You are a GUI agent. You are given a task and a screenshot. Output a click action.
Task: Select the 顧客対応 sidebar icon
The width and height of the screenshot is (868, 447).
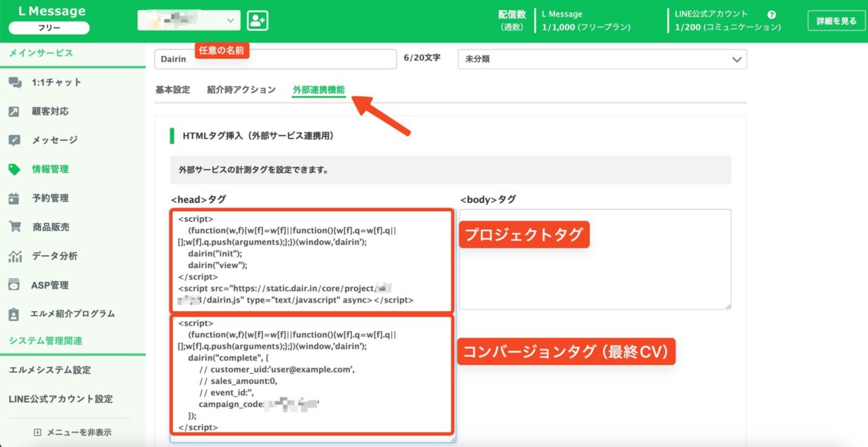click(15, 111)
